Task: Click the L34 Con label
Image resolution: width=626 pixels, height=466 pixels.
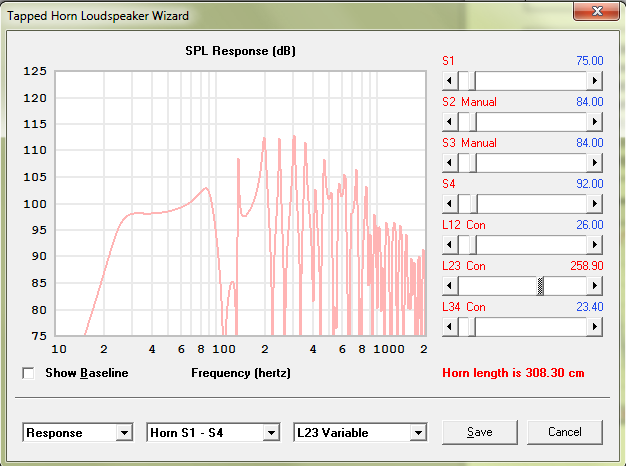Action: 464,307
